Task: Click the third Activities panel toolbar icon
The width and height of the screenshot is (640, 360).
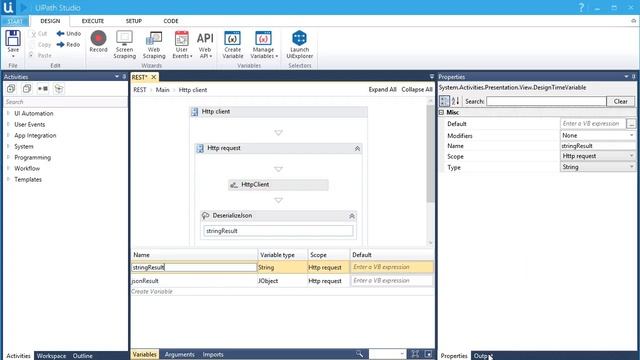Action: coord(43,89)
